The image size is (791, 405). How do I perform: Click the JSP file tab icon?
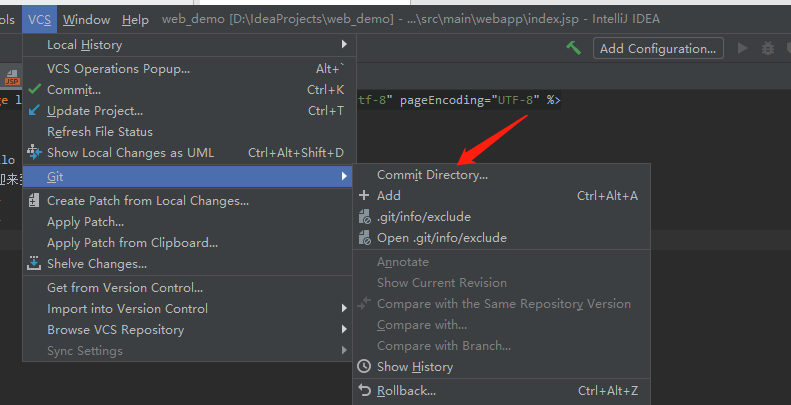(x=12, y=78)
